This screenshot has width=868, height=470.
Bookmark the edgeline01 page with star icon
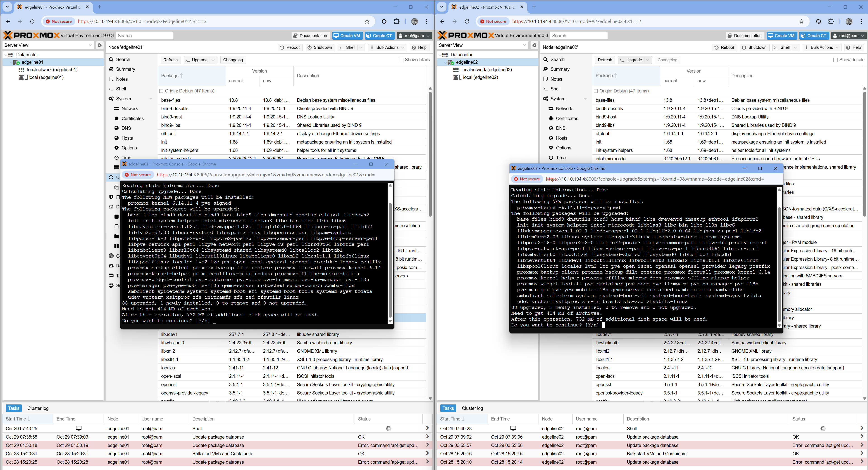367,21
